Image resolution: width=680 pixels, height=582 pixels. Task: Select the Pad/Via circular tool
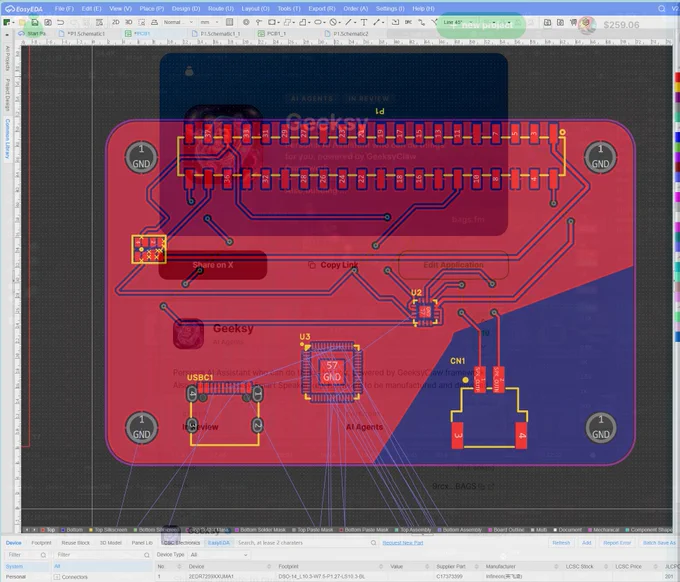pyautogui.click(x=246, y=22)
